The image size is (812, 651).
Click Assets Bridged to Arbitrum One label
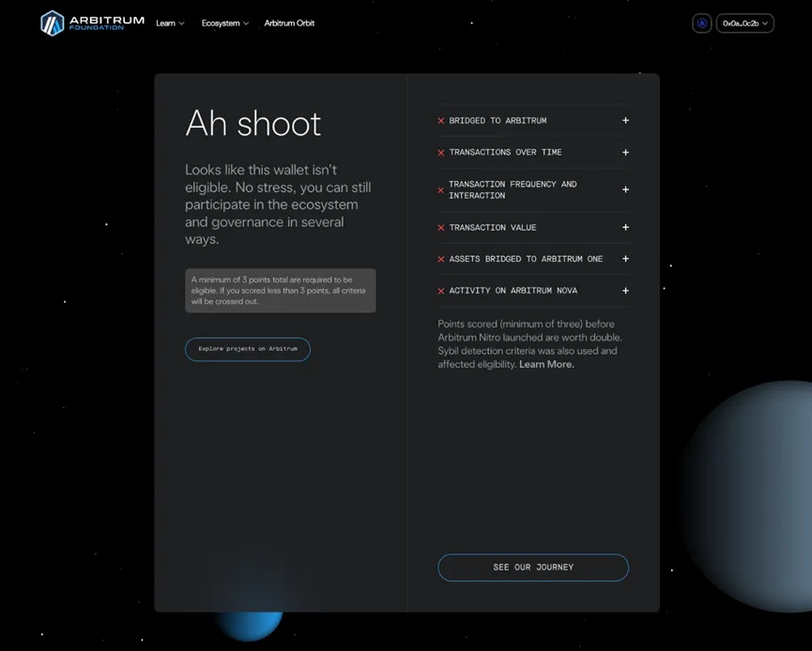[x=526, y=259]
